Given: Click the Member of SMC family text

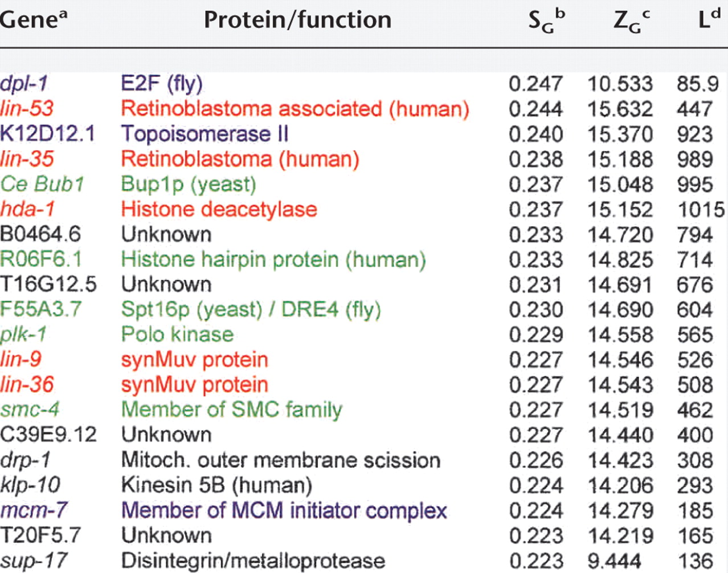Looking at the screenshot, I should point(231,410).
